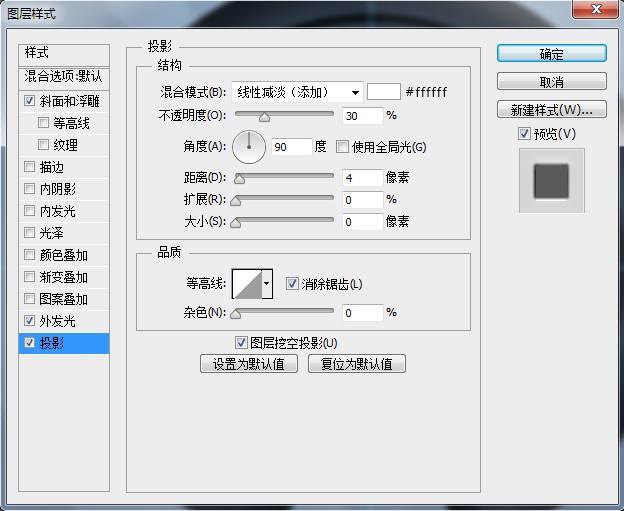The image size is (624, 511).
Task: Enable the 纹理 sub-option checkbox
Action: 43,144
